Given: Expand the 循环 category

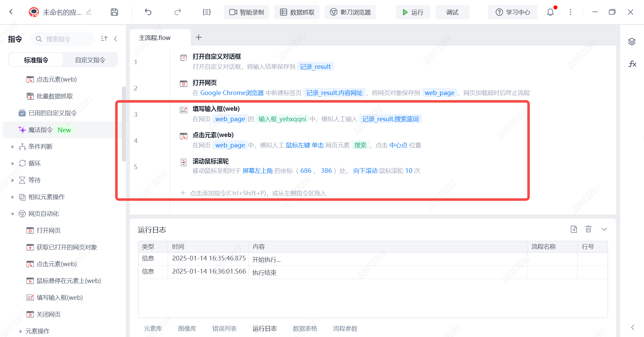Looking at the screenshot, I should tap(13, 163).
